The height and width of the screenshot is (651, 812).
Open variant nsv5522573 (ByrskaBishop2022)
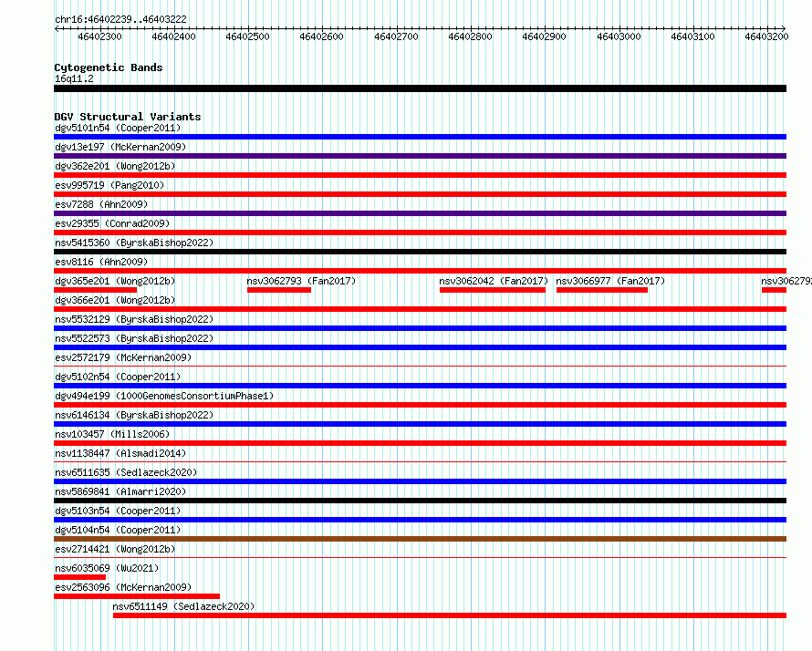[x=134, y=338]
